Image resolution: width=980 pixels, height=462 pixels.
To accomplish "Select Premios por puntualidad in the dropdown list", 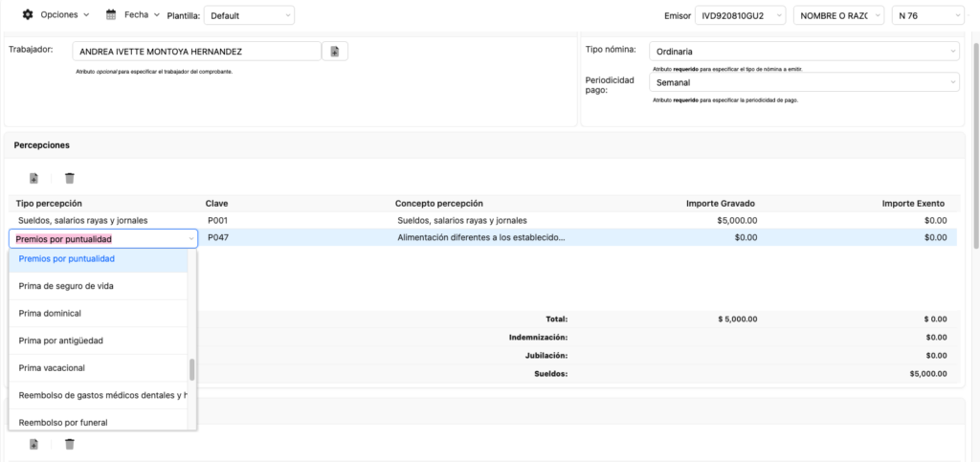I will tap(99, 258).
